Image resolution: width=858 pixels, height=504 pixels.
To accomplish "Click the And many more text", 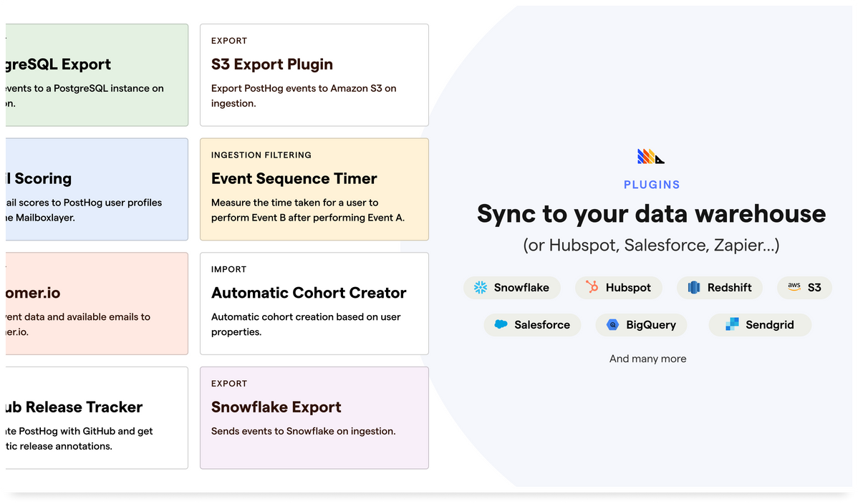I will (x=647, y=359).
